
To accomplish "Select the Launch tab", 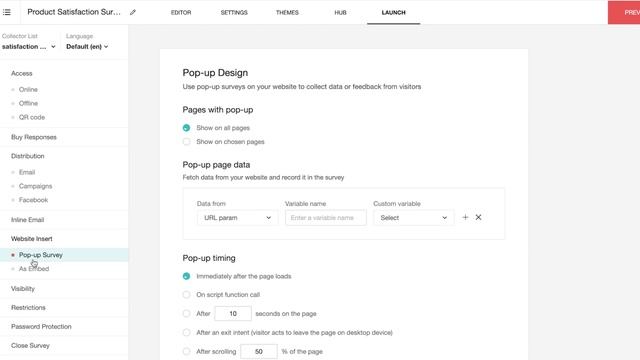I will pos(393,13).
